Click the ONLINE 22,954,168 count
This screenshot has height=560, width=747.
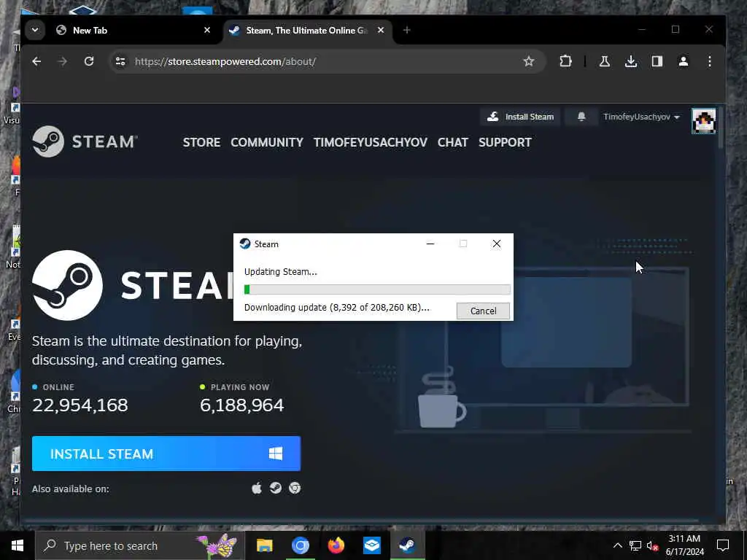pyautogui.click(x=80, y=405)
